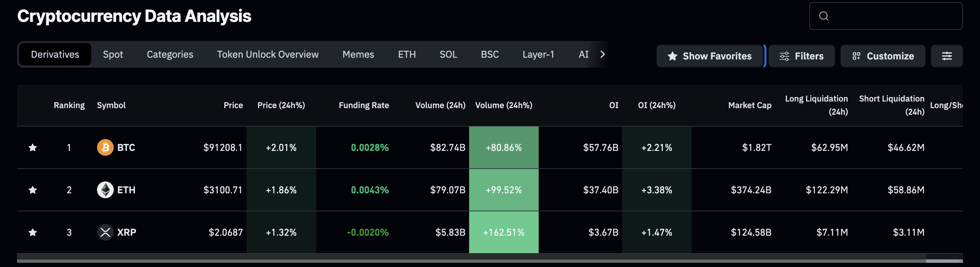Viewport: 980px width, 267px height.
Task: Select the Memes tab
Action: point(358,54)
